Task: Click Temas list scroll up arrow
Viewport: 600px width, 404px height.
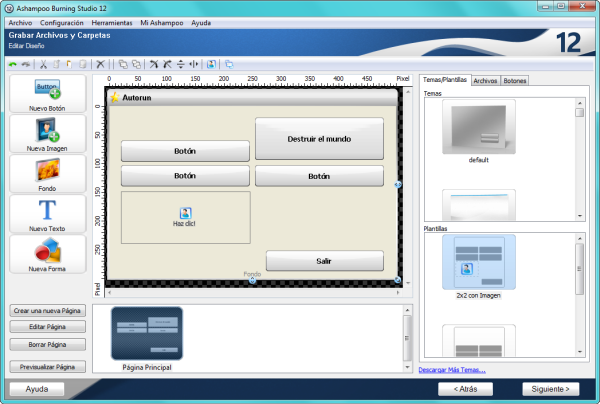Action: point(580,103)
